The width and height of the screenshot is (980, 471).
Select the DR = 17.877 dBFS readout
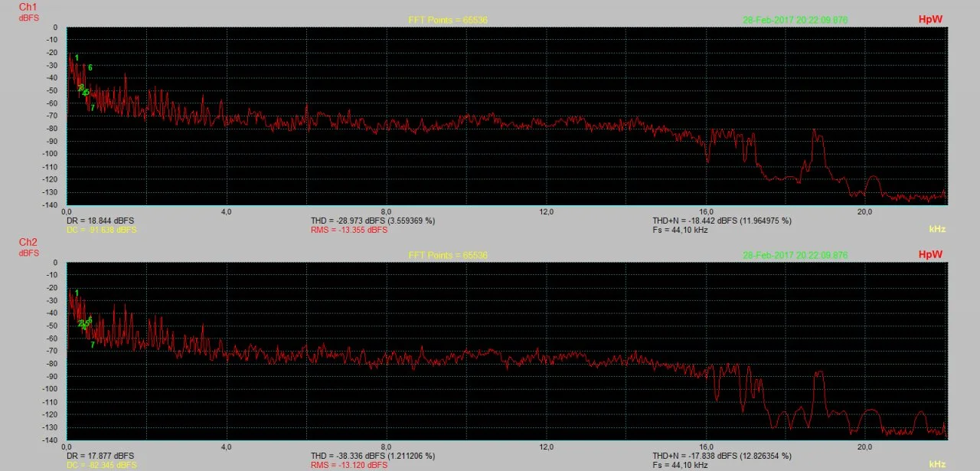point(101,456)
